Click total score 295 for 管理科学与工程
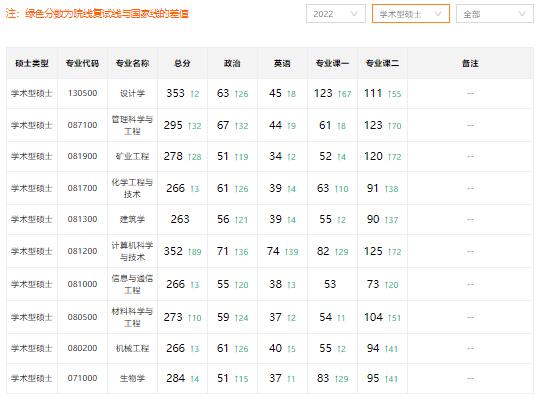Image resolution: width=538 pixels, height=398 pixels. click(173, 125)
